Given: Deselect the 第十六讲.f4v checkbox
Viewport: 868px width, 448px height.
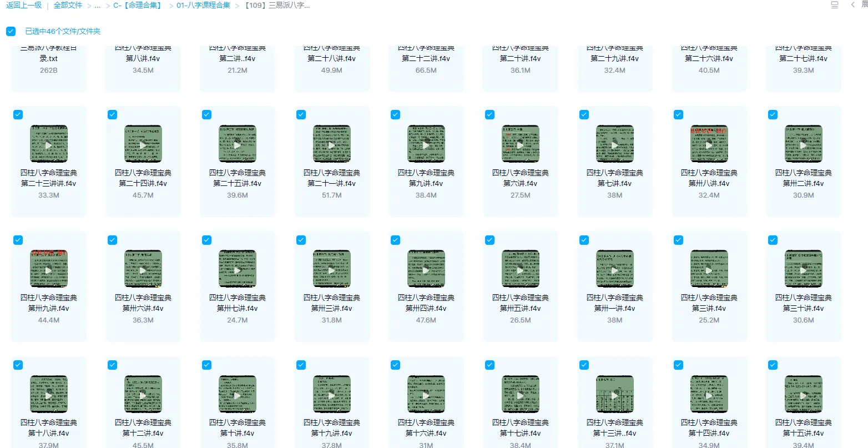Looking at the screenshot, I should (x=395, y=365).
